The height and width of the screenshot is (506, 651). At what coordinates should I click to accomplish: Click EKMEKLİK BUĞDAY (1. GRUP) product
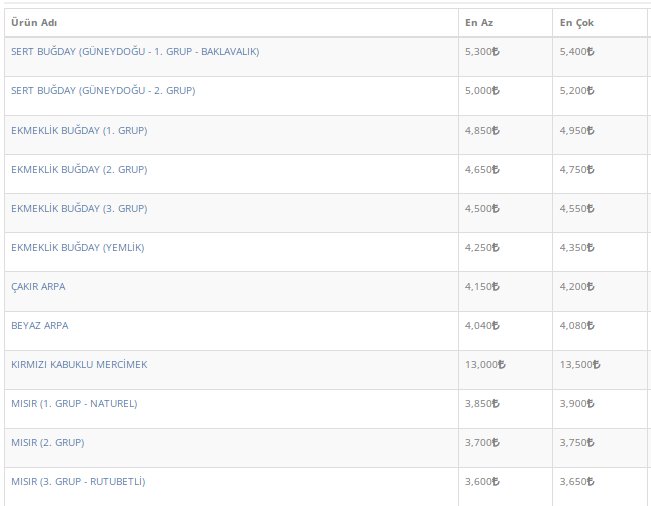tap(79, 130)
